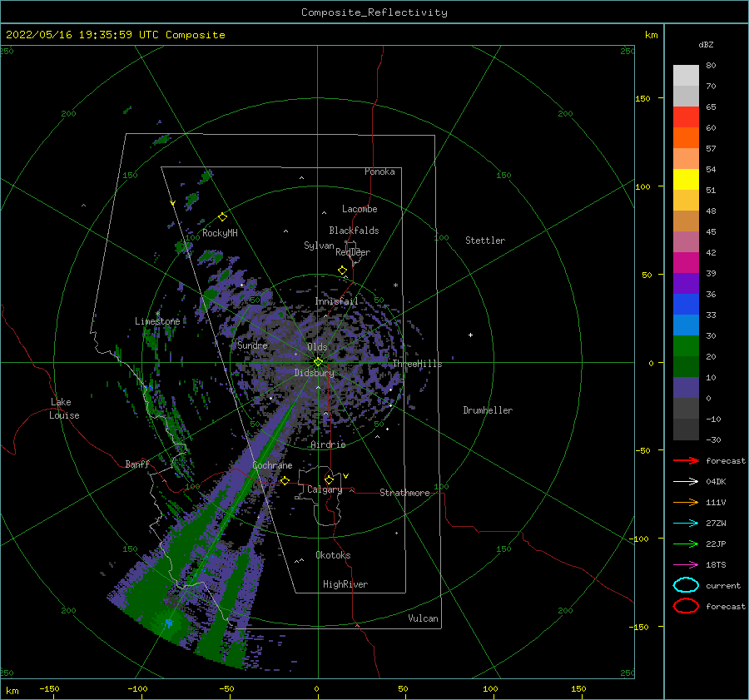The height and width of the screenshot is (700, 749).
Task: Click the Banff label
Action: [x=137, y=464]
